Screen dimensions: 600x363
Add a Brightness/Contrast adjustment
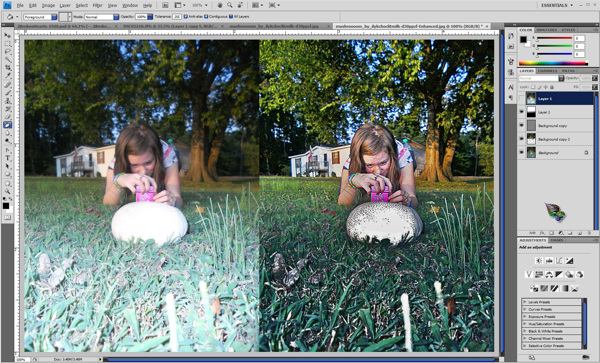coord(539,261)
